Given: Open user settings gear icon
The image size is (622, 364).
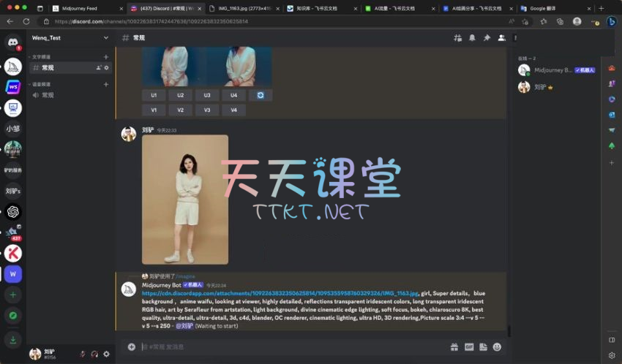Looking at the screenshot, I should tap(107, 354).
